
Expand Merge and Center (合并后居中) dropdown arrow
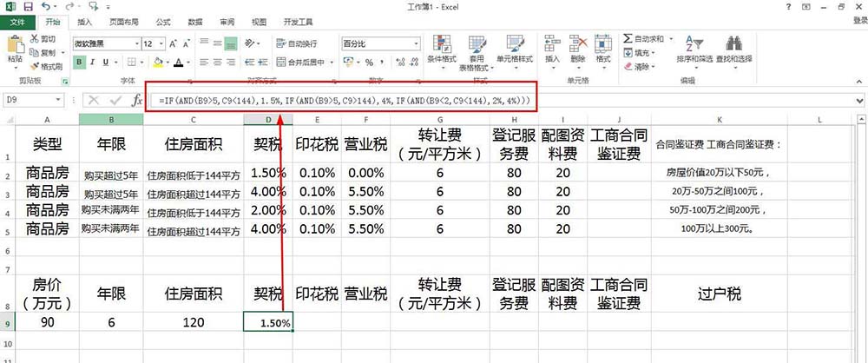(x=330, y=62)
